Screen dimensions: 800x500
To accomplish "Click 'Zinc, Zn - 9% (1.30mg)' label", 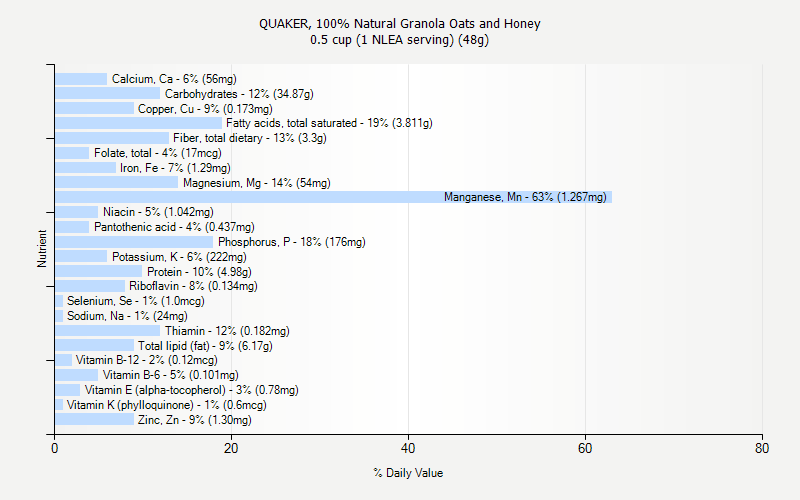I will coord(194,420).
